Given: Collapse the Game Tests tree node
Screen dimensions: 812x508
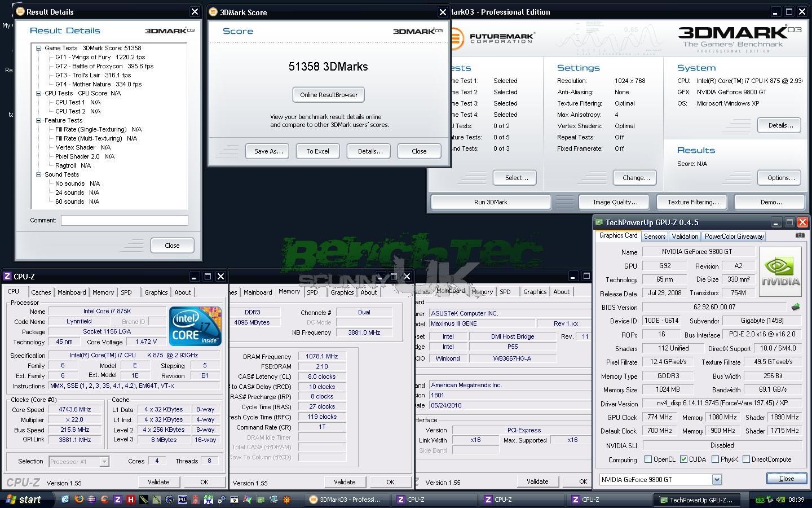Looking at the screenshot, I should click(39, 48).
